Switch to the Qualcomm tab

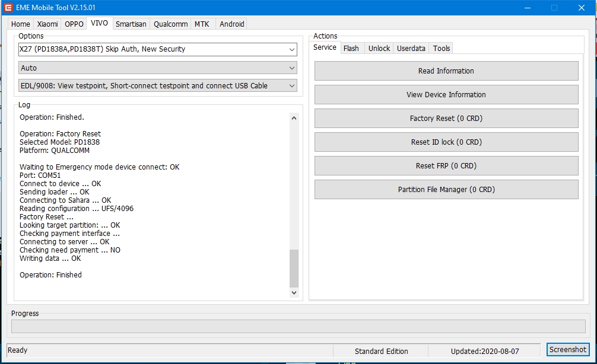pyautogui.click(x=170, y=24)
